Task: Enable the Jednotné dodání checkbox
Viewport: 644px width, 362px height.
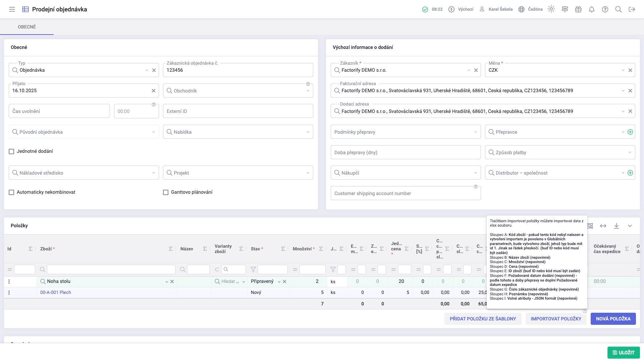Action: click(11, 152)
